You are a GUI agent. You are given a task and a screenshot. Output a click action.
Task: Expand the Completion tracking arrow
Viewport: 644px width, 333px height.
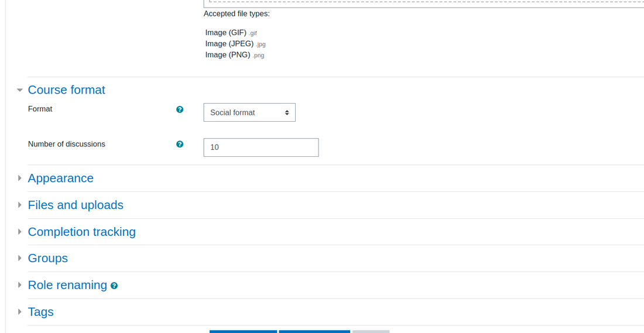pos(19,232)
